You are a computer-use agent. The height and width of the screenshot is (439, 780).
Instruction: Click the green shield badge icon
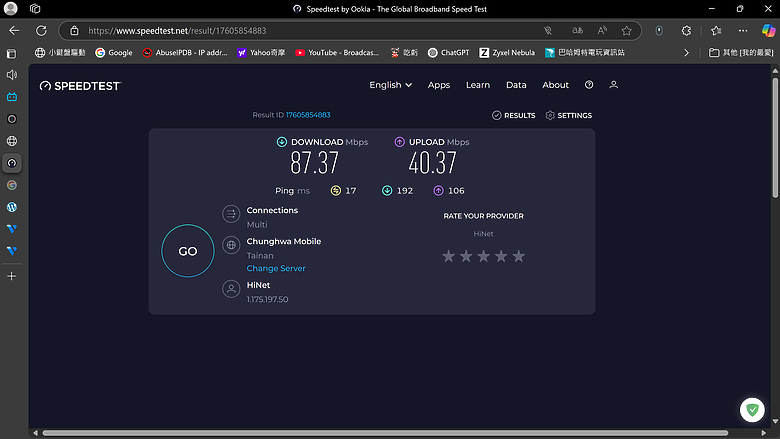(752, 410)
